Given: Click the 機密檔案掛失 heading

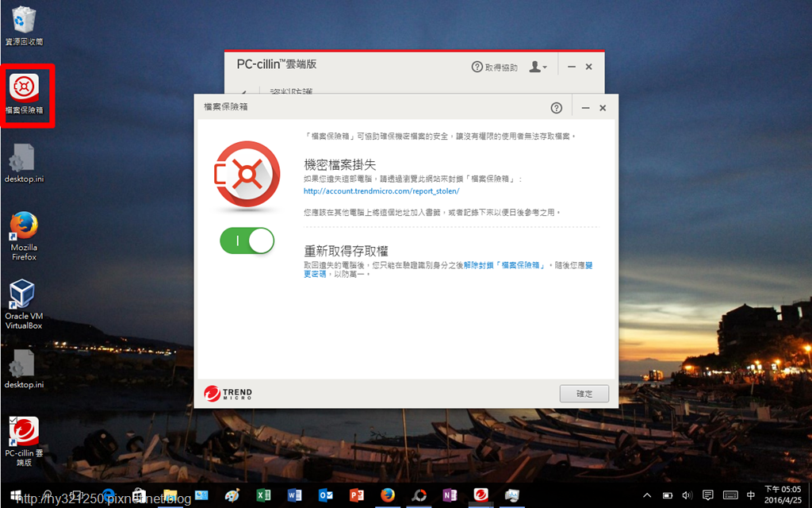Looking at the screenshot, I should [x=339, y=165].
